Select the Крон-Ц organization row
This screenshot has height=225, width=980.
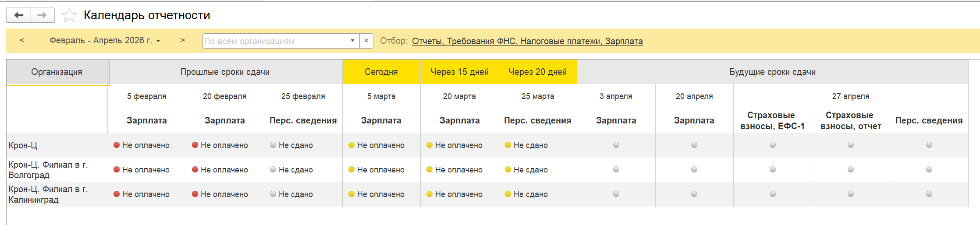(x=23, y=145)
